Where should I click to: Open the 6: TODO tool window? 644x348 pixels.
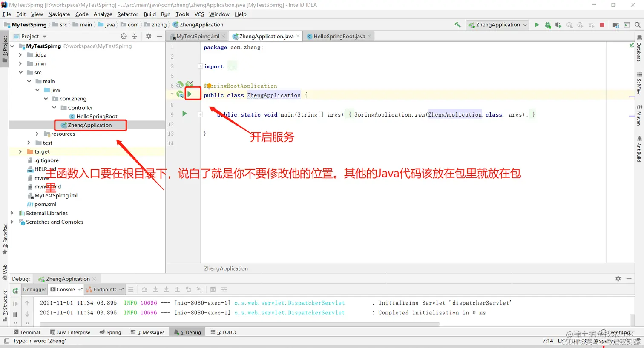click(x=223, y=332)
